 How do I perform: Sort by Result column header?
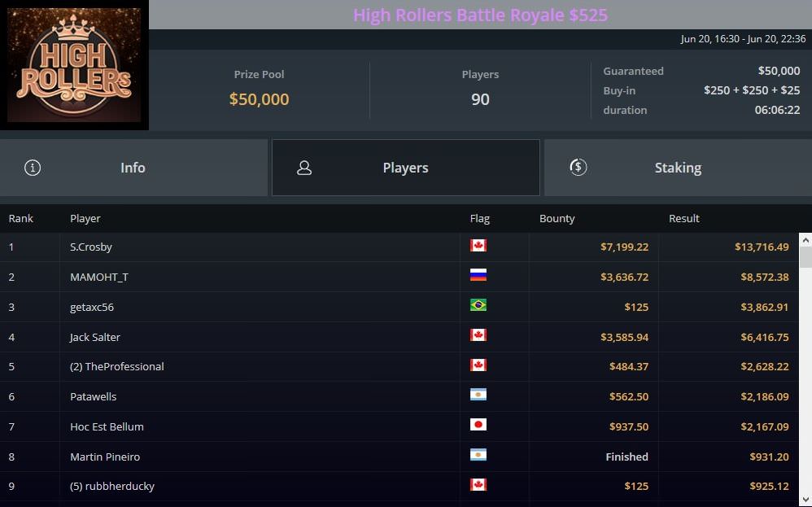pyautogui.click(x=683, y=218)
